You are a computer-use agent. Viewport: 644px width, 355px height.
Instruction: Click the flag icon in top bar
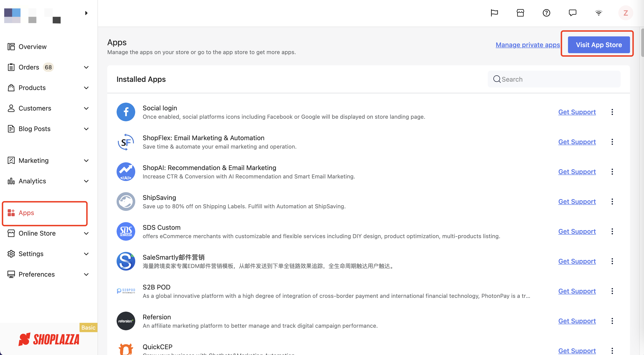(494, 13)
